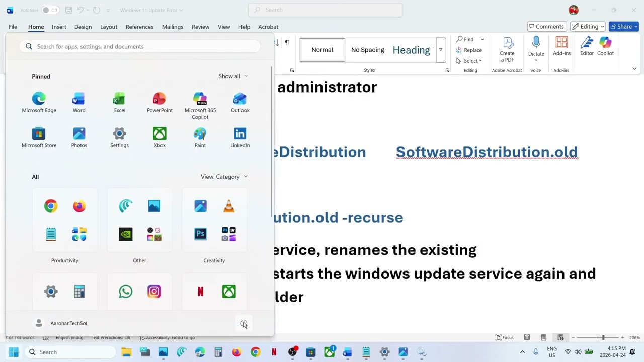Open Microsoft Edge from pinned apps
644x362 pixels.
(39, 103)
